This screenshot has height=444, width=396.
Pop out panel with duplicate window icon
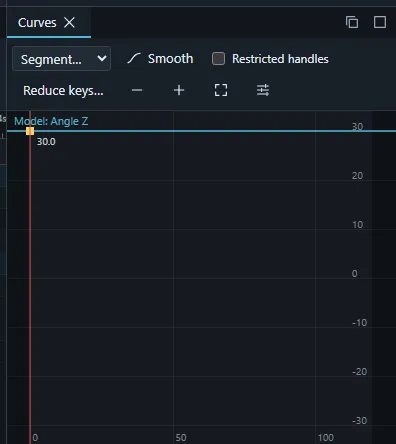click(352, 22)
